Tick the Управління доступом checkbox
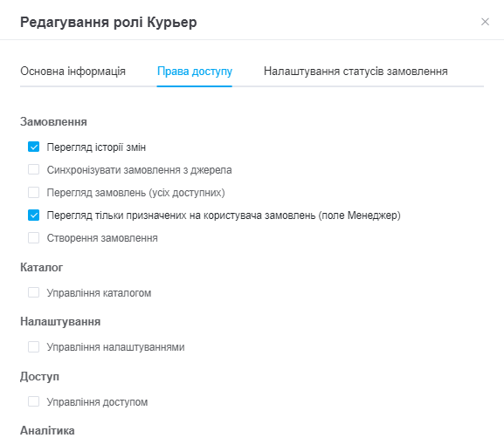The height and width of the screenshot is (438, 504). tap(34, 401)
